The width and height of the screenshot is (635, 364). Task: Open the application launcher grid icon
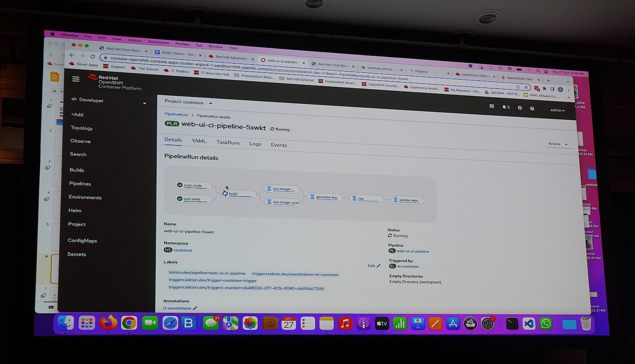coord(491,106)
